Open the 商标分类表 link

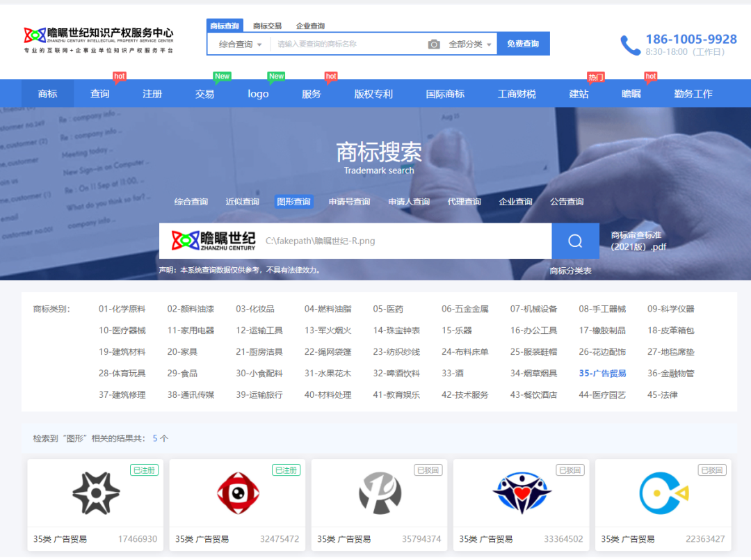click(570, 271)
